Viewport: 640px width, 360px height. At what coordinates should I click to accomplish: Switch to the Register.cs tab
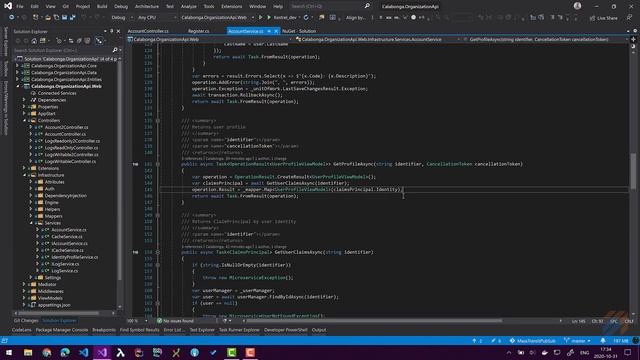pyautogui.click(x=198, y=31)
